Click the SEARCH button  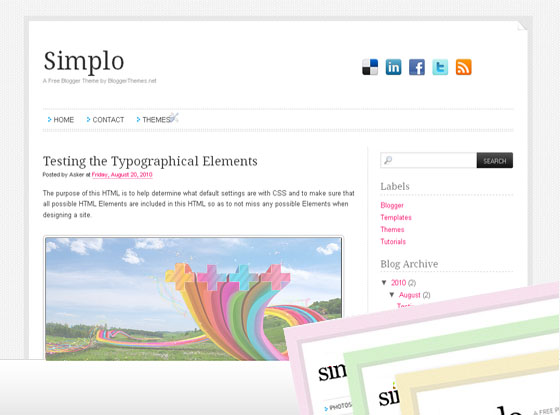[495, 160]
